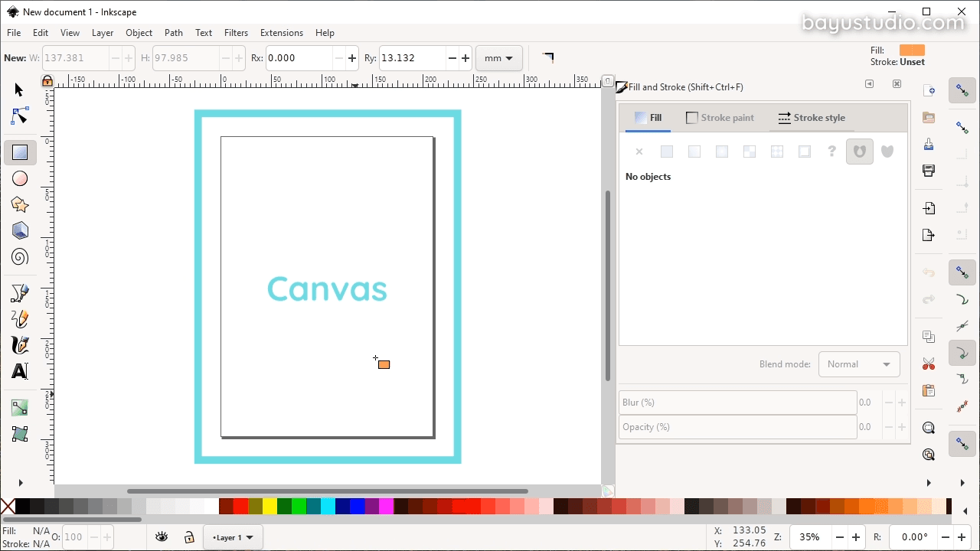Open the units dropdown showing mm

pos(499,58)
